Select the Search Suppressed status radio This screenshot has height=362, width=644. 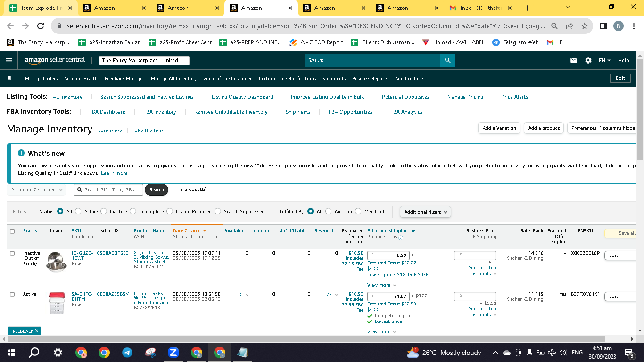coord(218,212)
